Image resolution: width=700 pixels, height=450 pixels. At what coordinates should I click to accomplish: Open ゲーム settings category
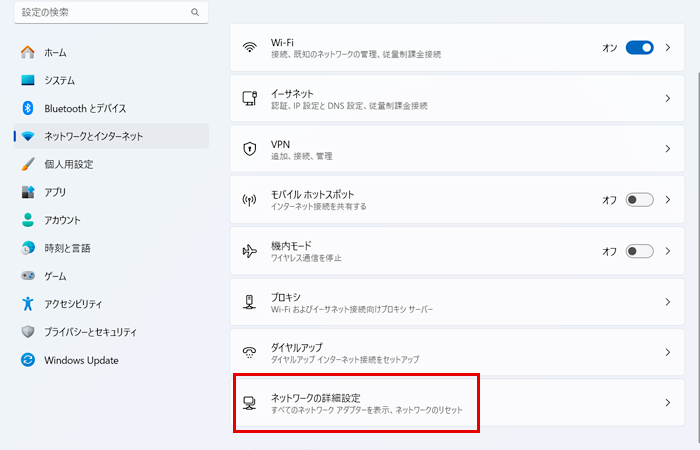click(x=111, y=276)
